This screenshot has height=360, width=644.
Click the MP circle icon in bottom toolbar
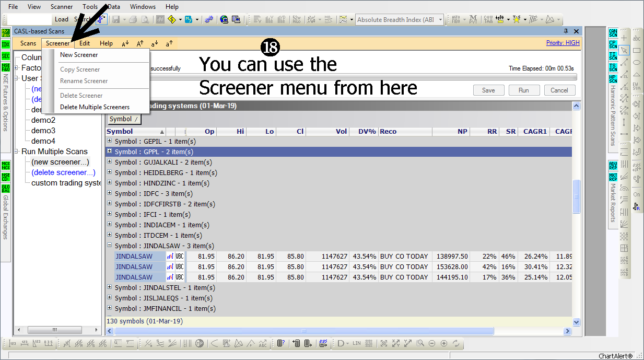[x=200, y=343]
